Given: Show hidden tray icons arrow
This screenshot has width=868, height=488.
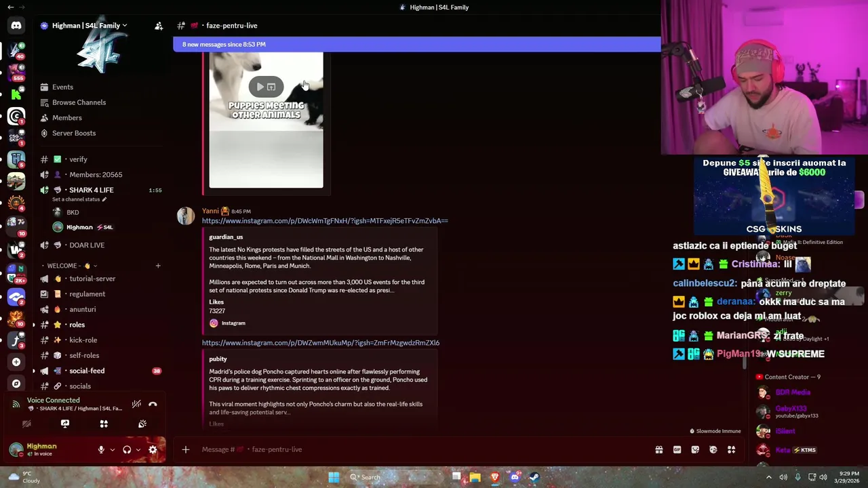Looking at the screenshot, I should [x=768, y=477].
